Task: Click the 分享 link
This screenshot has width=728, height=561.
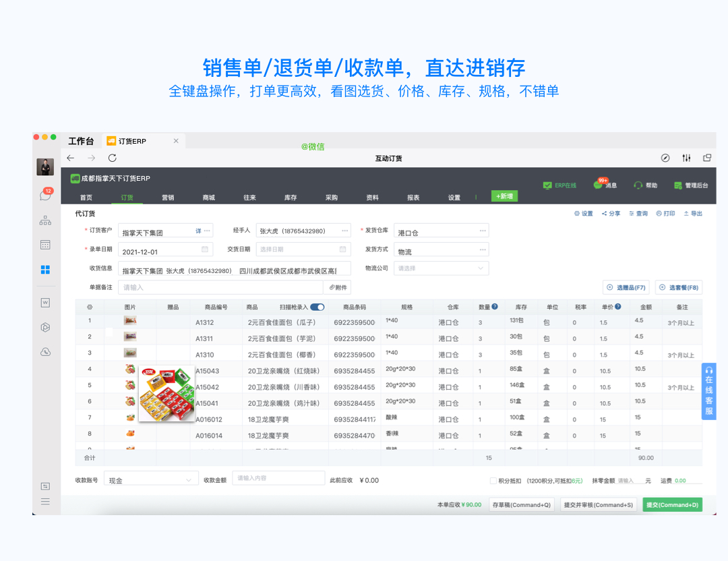Action: pos(611,214)
